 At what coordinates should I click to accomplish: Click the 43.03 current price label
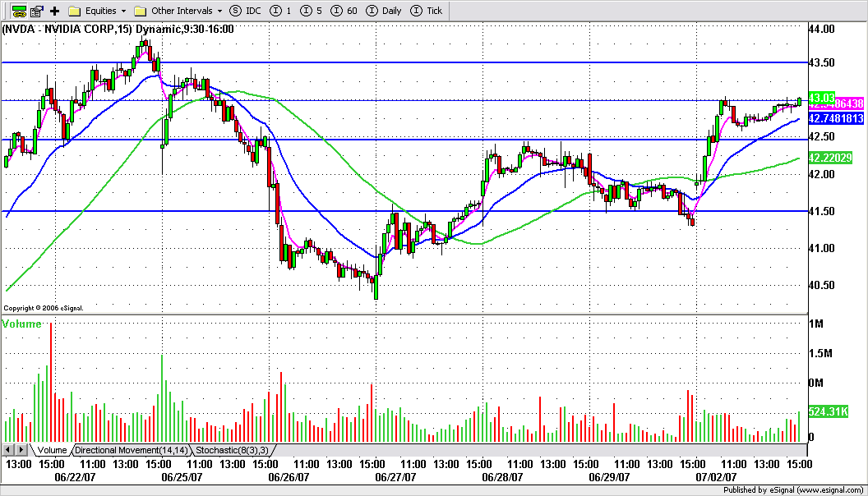coord(821,98)
